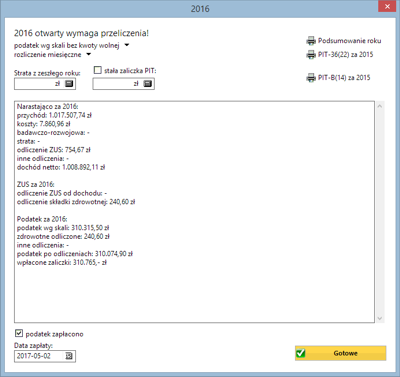Image resolution: width=400 pixels, height=377 pixels.
Task: Click the header 2016 otwarty wymaga przeliczenia!
Action: [81, 33]
